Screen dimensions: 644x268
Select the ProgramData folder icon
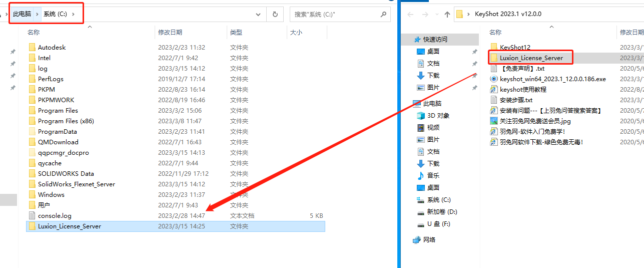(x=32, y=131)
